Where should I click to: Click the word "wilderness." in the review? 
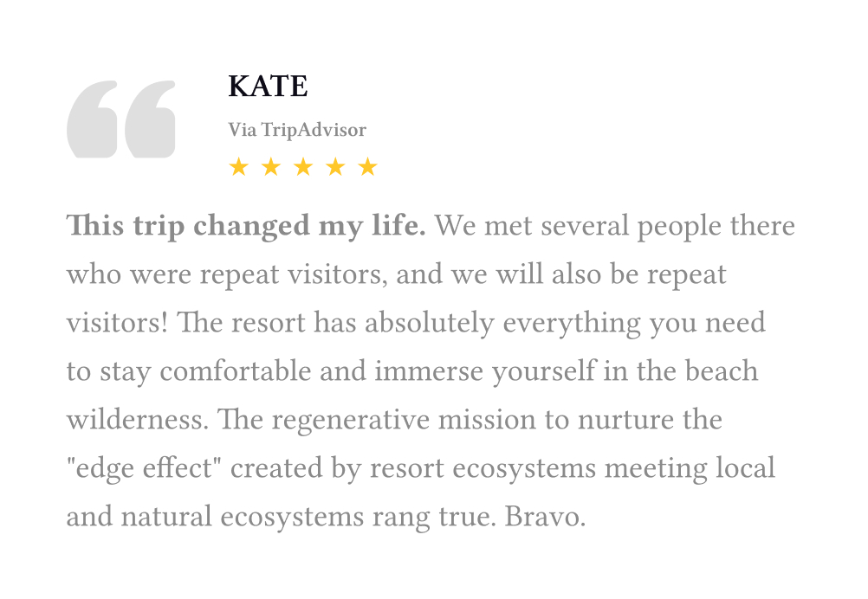coord(138,420)
